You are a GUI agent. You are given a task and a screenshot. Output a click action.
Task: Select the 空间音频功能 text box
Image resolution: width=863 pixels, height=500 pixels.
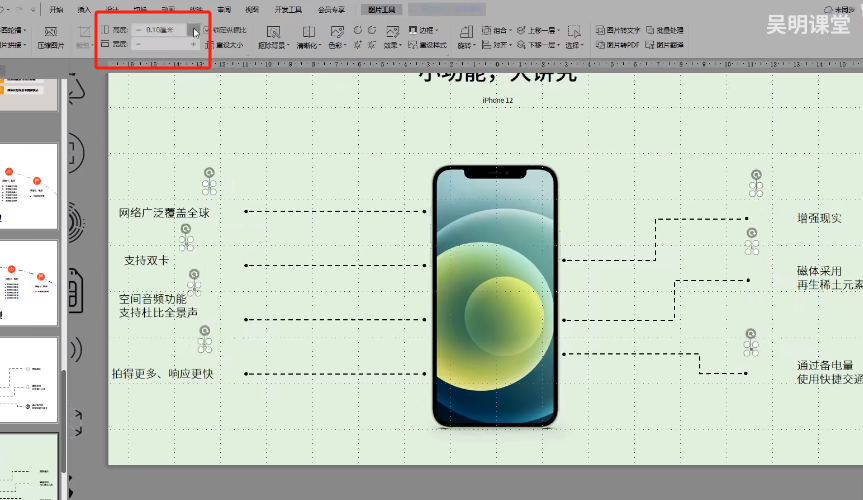click(159, 306)
